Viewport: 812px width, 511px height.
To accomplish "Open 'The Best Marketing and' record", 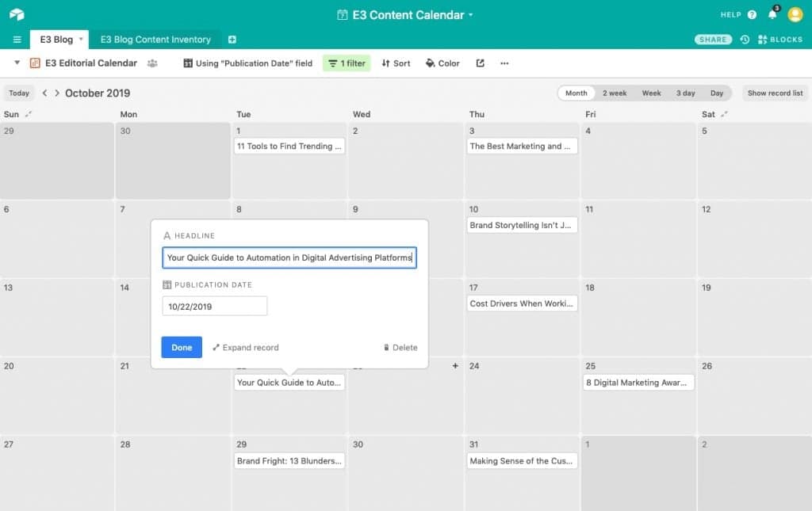I will [x=522, y=147].
